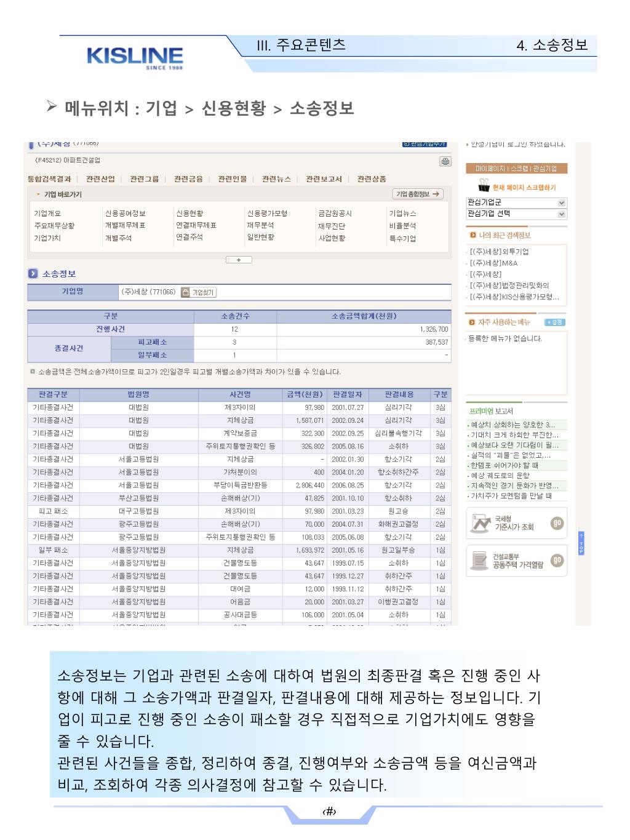630x840 pixels.
Task: Select the 1,326,700 total amount cell
Action: coord(364,329)
